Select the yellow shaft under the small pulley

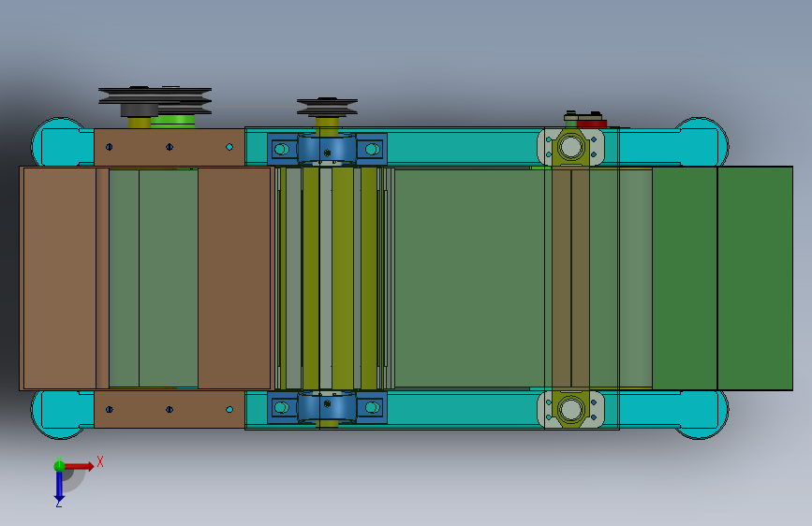click(x=327, y=125)
